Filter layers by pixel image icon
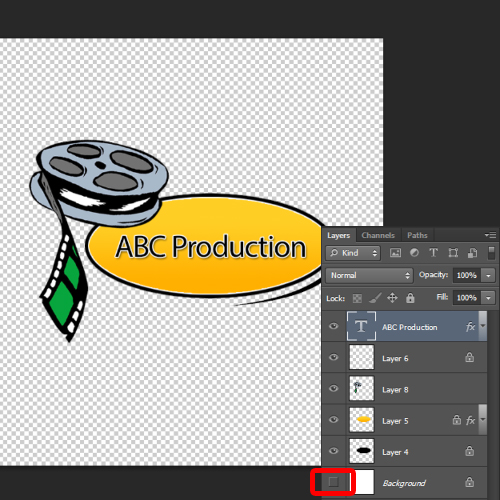 click(395, 253)
